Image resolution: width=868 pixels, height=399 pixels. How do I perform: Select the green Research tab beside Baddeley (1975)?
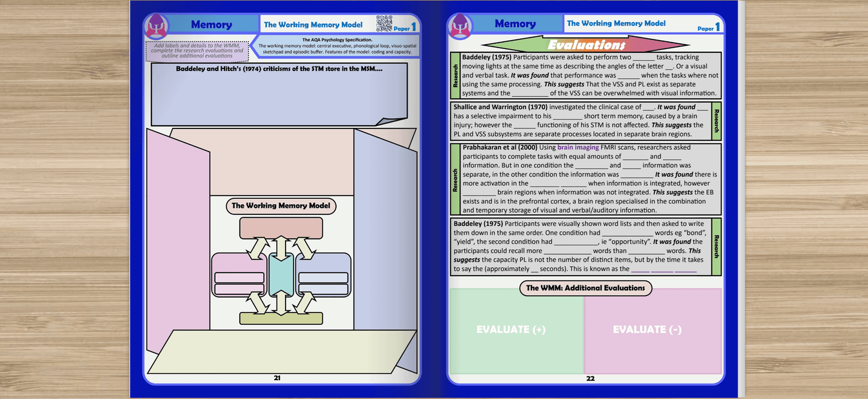[454, 74]
